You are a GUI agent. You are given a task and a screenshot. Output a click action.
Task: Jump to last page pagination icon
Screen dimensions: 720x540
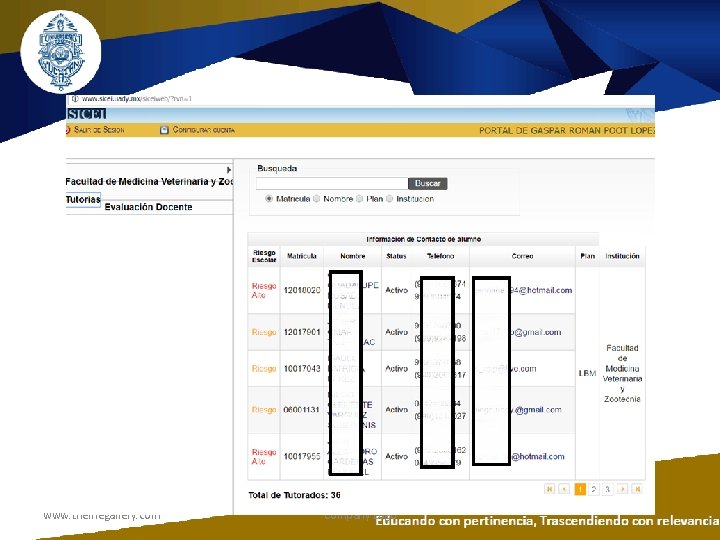tap(637, 489)
